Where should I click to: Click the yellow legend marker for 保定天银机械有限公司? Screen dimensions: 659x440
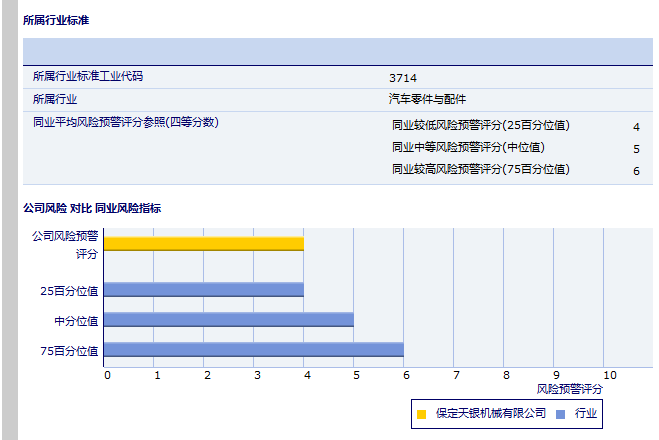click(422, 413)
